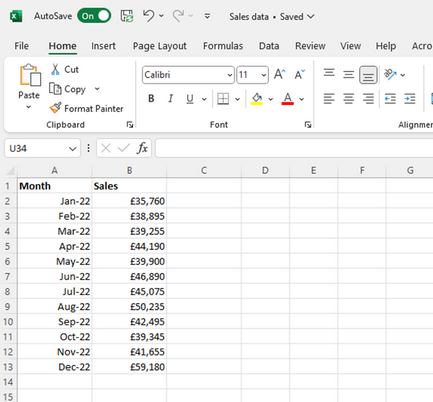The image size is (433, 402).
Task: Click the Center align icon
Action: [349, 99]
